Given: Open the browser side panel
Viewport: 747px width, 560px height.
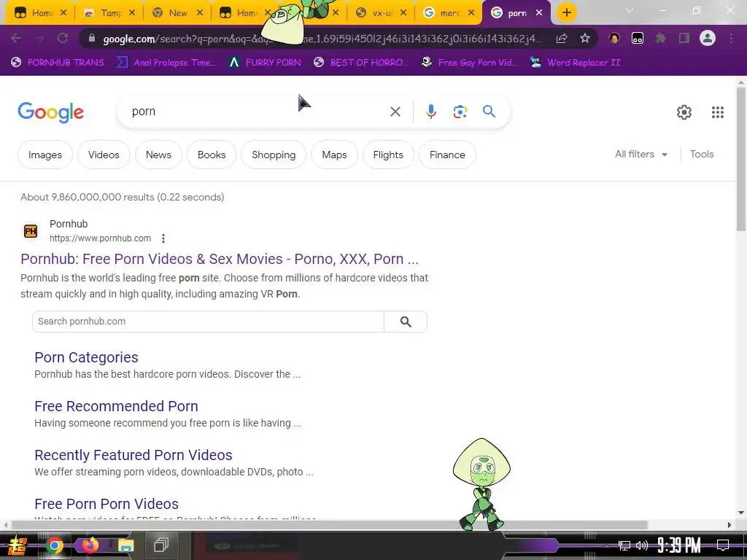Looking at the screenshot, I should click(x=684, y=38).
